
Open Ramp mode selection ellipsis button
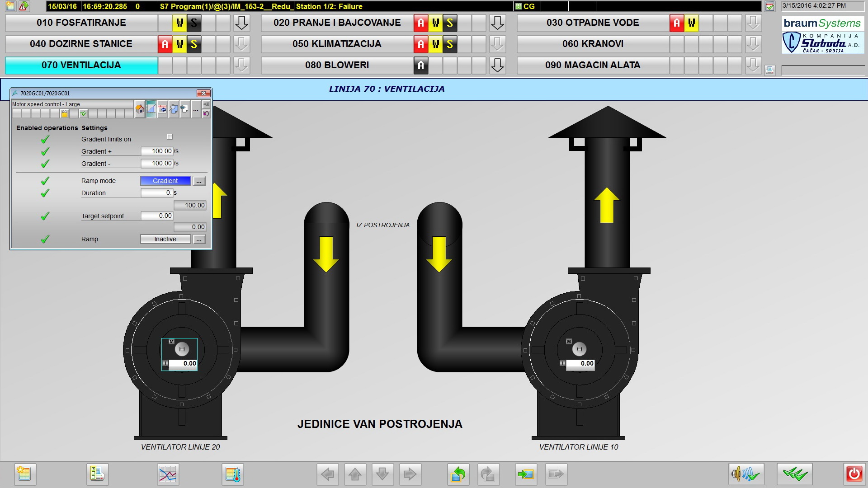click(x=199, y=181)
